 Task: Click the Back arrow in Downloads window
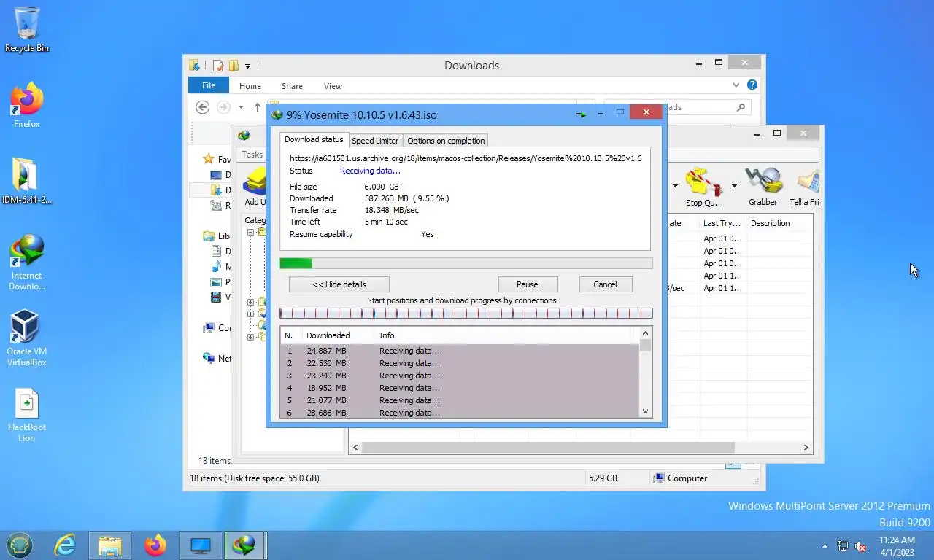[203, 107]
